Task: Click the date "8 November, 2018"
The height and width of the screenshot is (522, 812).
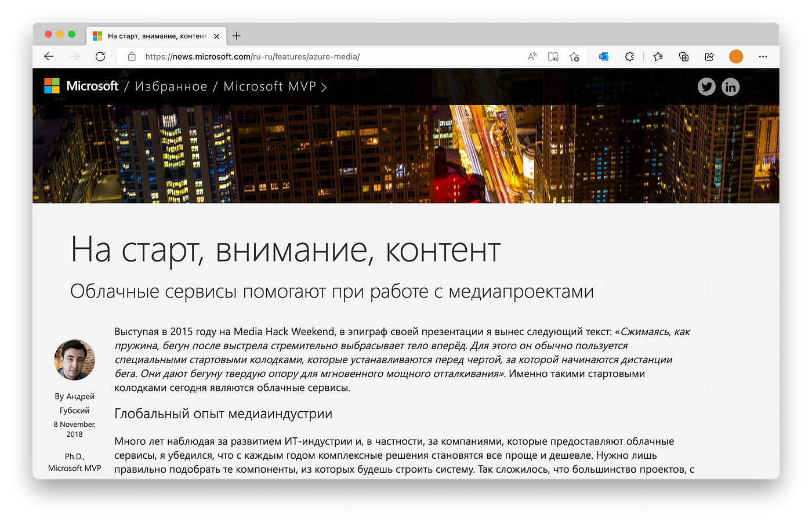Action: (74, 429)
